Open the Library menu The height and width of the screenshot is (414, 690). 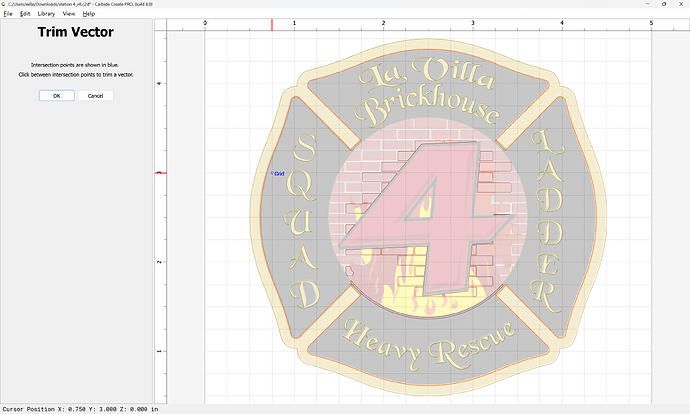(46, 14)
